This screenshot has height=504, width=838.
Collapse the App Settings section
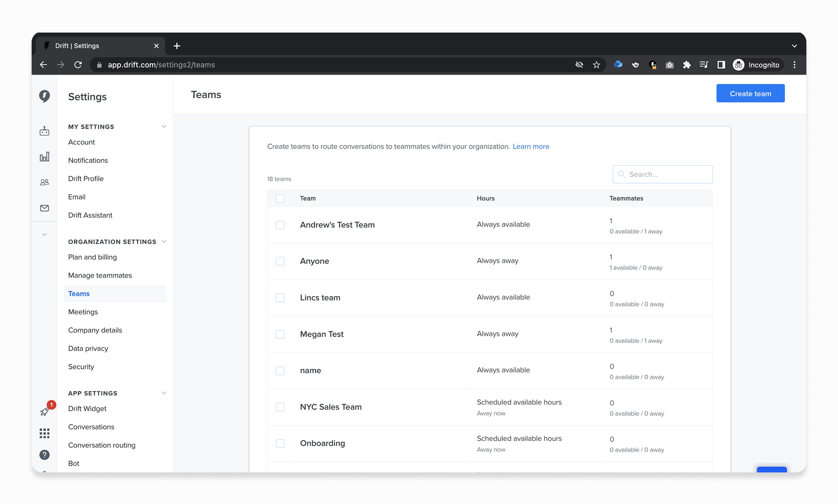click(163, 393)
